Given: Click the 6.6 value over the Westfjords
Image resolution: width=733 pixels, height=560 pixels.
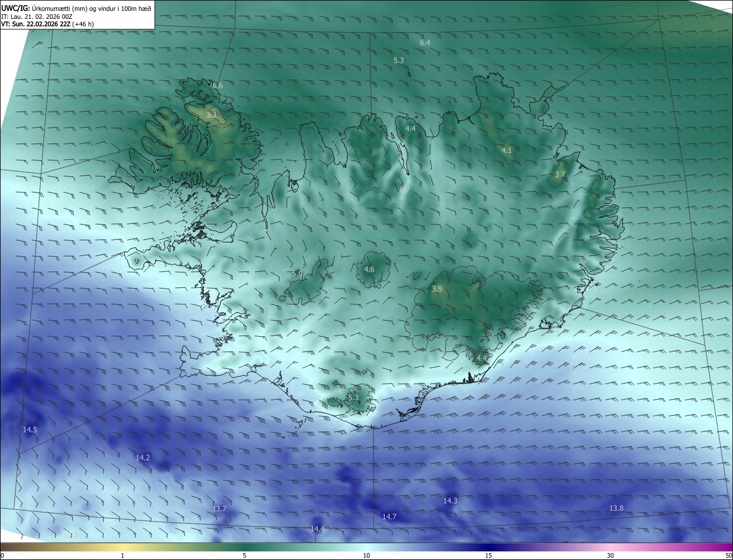Looking at the screenshot, I should [218, 86].
